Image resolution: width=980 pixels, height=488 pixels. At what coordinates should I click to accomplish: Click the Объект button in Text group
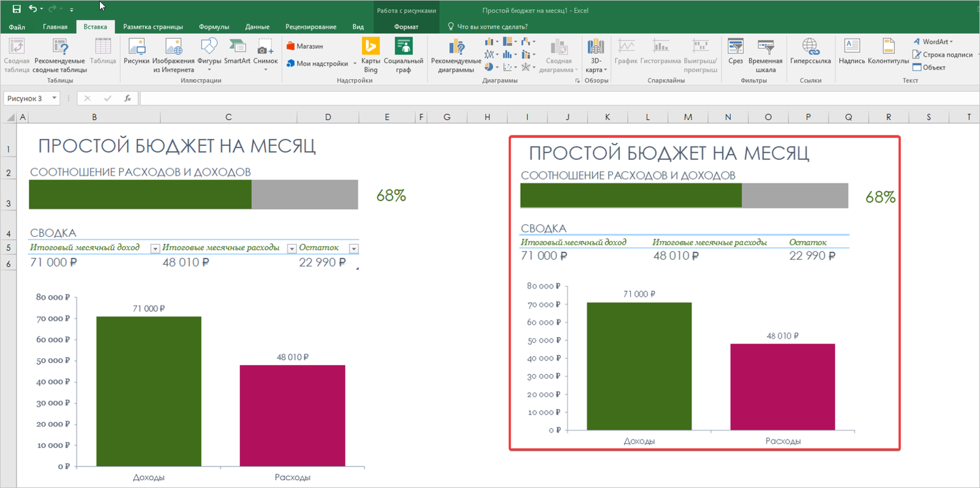coord(929,67)
